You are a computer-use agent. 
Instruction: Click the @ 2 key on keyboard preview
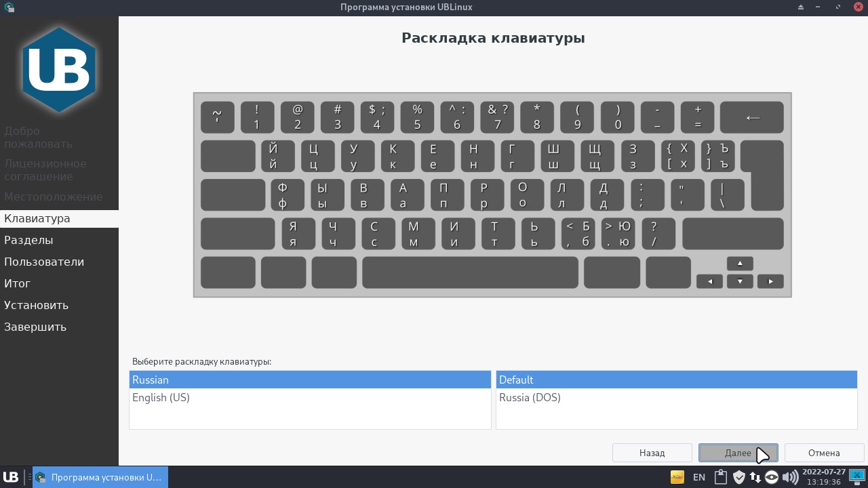pos(297,117)
